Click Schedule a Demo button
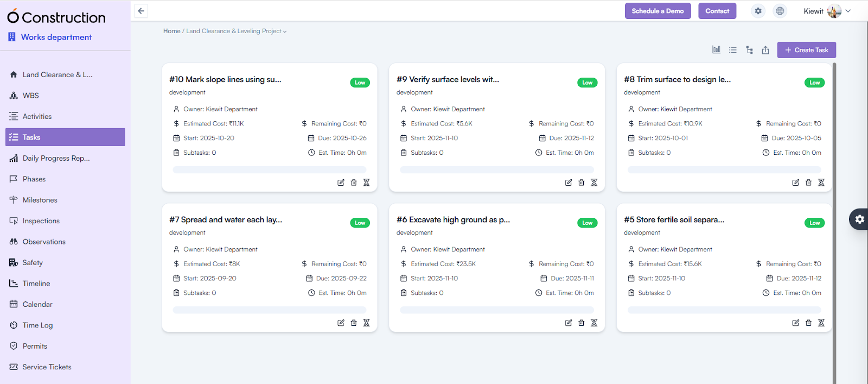 [658, 11]
